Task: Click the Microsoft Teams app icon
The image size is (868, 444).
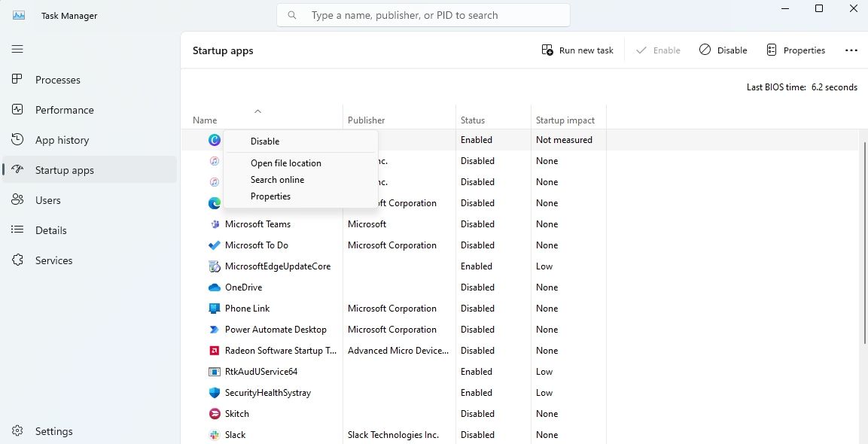Action: point(213,224)
